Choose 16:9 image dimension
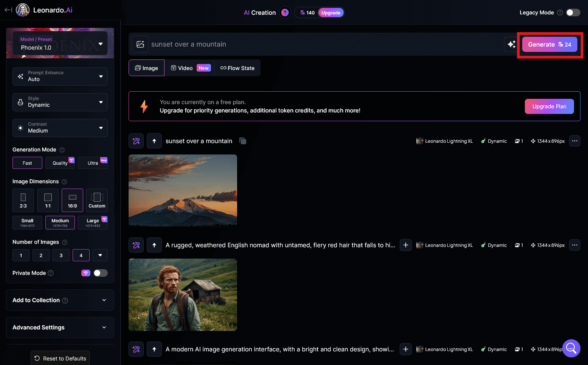The width and height of the screenshot is (588, 365). click(x=72, y=200)
